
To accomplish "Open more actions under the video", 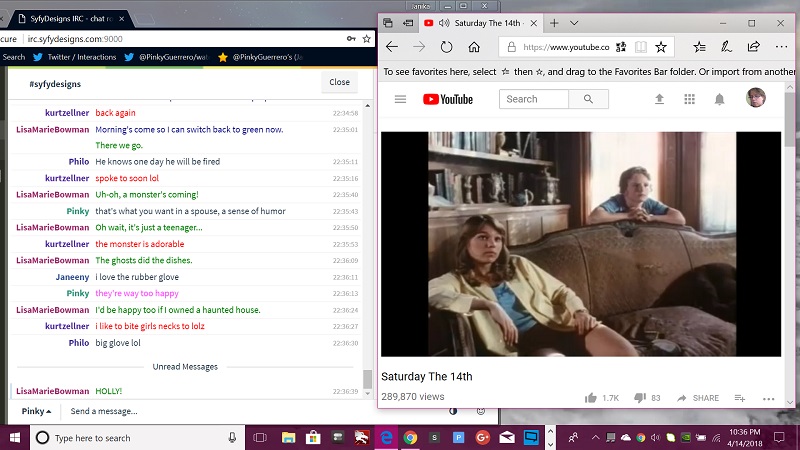I will (768, 398).
